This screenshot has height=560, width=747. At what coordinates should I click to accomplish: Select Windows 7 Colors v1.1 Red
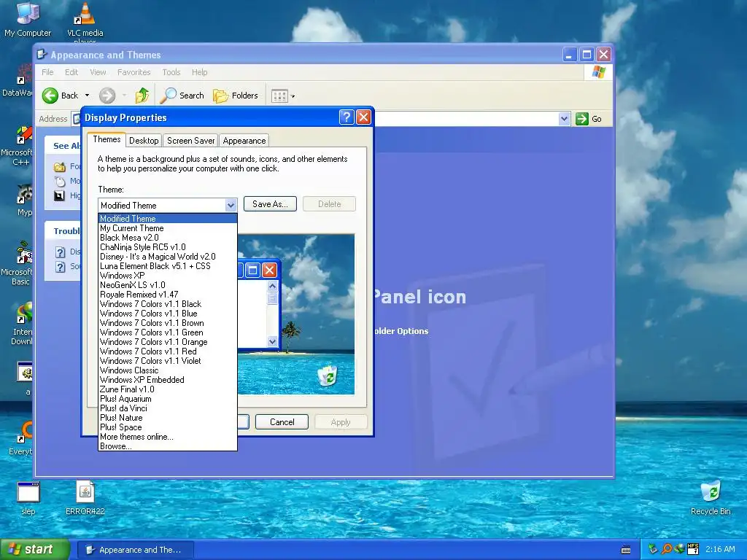[x=167, y=351]
